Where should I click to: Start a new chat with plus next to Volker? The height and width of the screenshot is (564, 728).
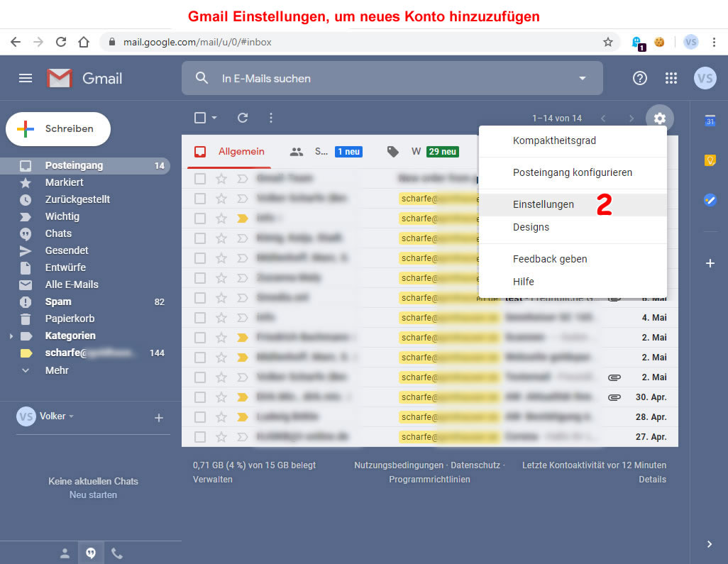[x=159, y=418]
